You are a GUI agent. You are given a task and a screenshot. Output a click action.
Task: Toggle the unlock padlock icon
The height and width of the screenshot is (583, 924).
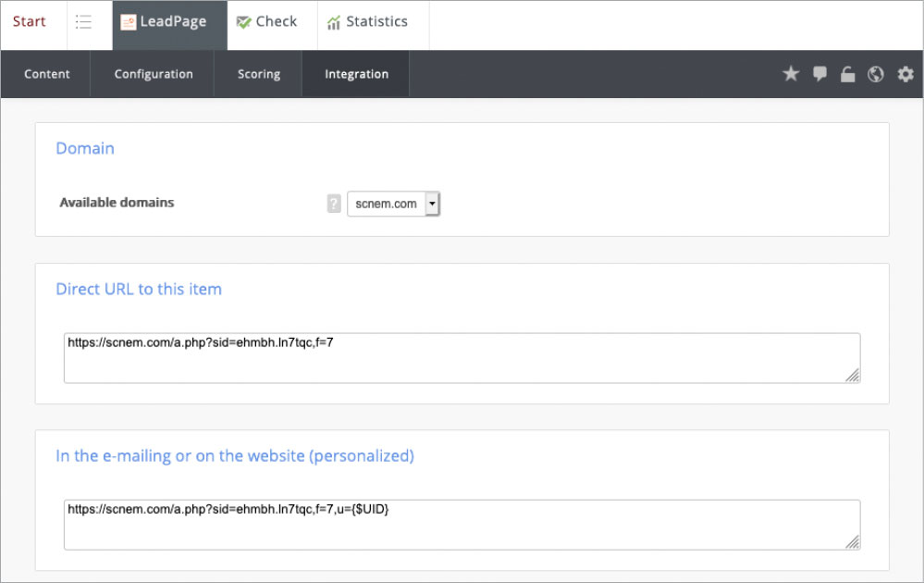click(847, 75)
